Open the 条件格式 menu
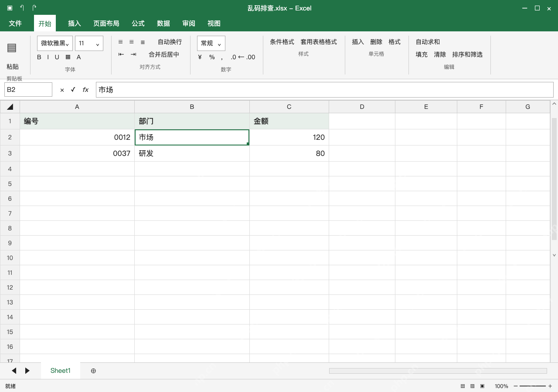The width and height of the screenshot is (558, 392). 282,42
